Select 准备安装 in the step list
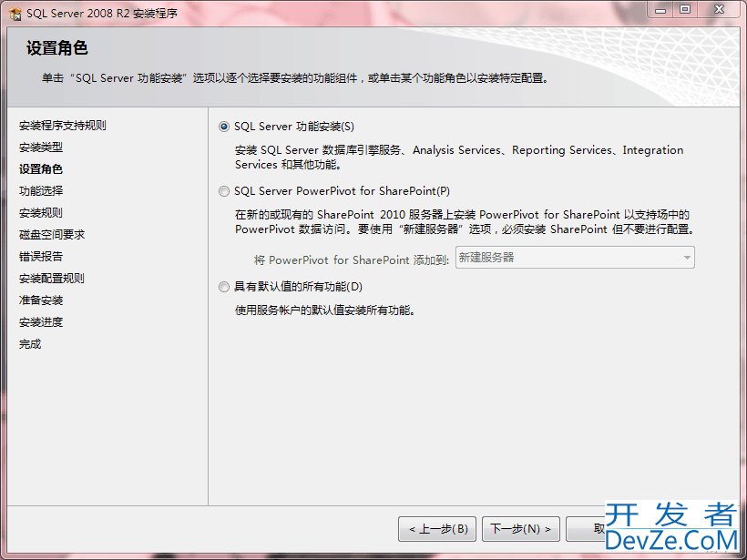The width and height of the screenshot is (747, 560). click(41, 300)
